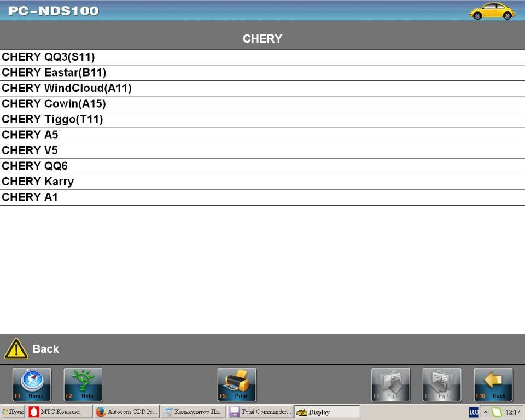Switch to Total Commander taskbar item

tap(260, 412)
